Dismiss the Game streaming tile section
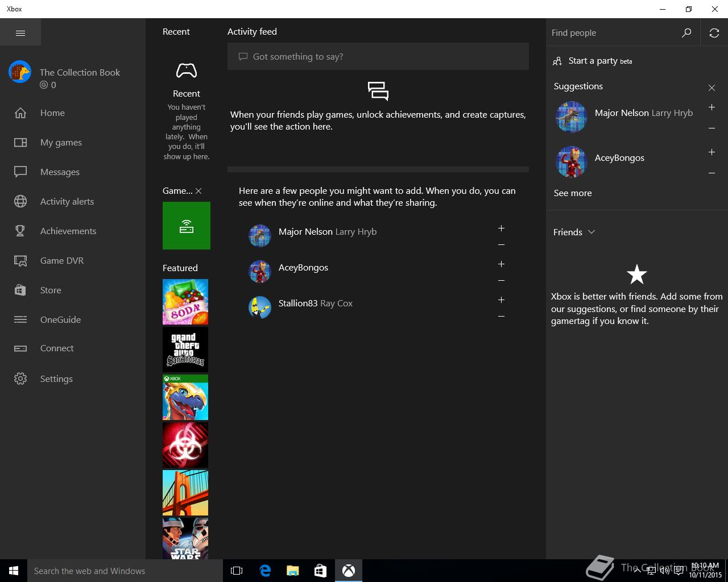728x582 pixels. [198, 191]
